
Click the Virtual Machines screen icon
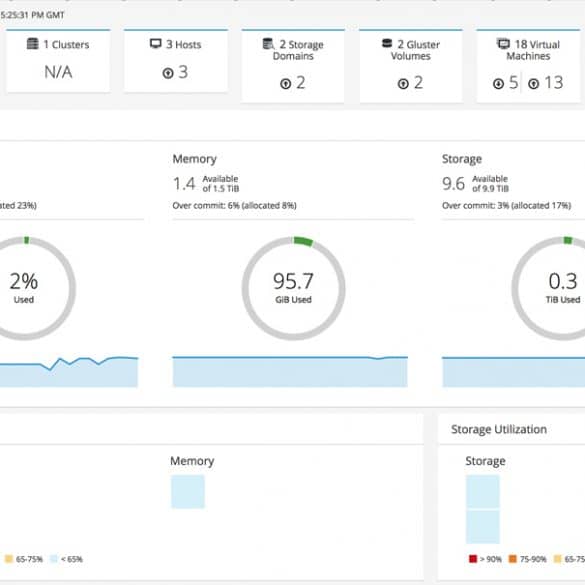[503, 44]
